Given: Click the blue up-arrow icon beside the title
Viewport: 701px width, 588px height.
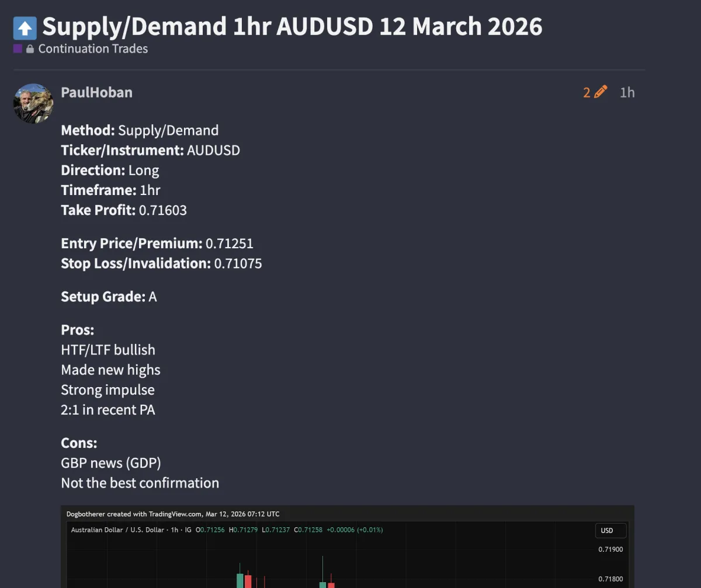Looking at the screenshot, I should point(25,27).
